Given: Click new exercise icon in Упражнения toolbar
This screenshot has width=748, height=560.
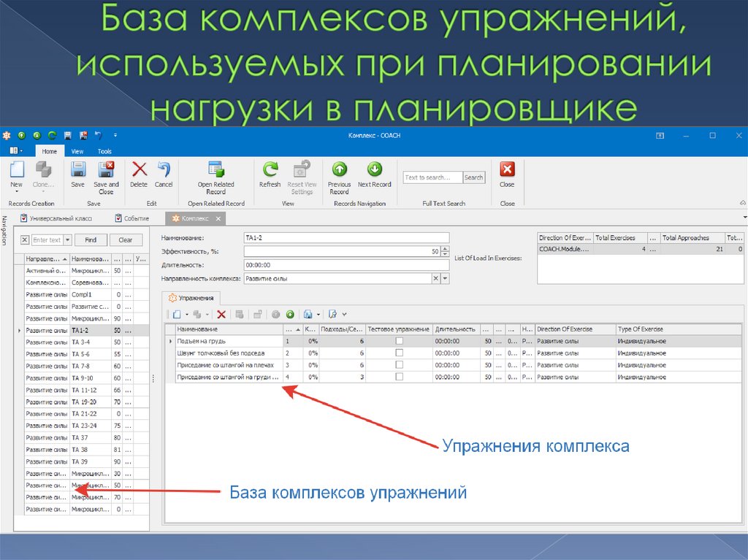Looking at the screenshot, I should click(177, 315).
